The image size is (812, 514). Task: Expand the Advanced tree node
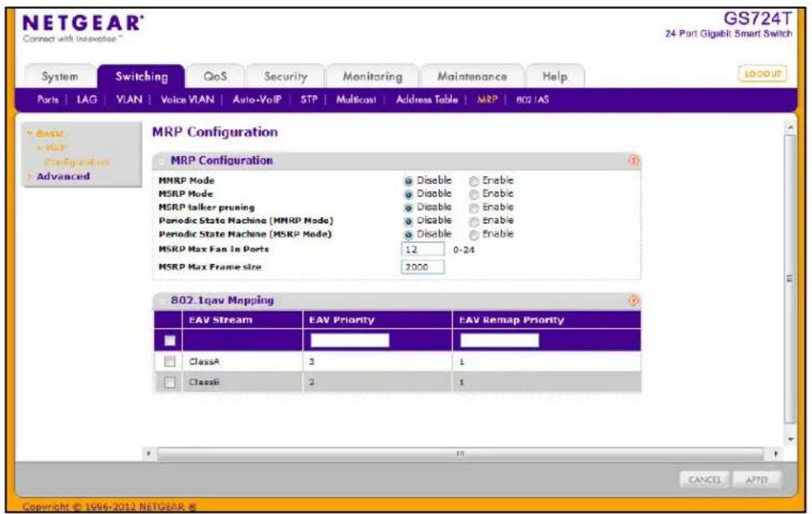30,177
